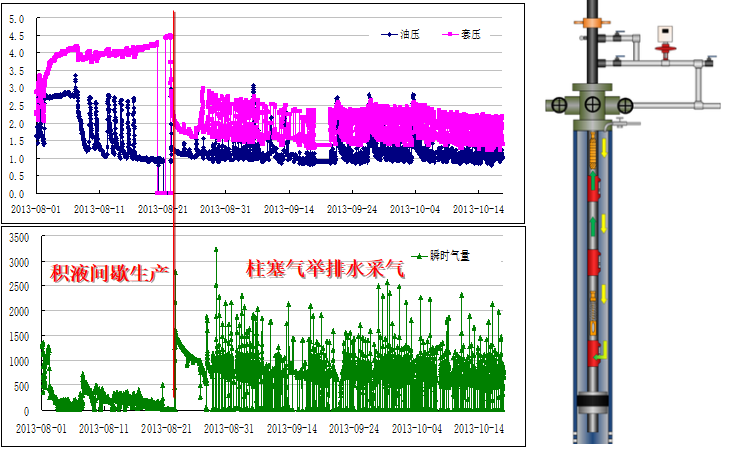Click the middle red plunger segment
The height and width of the screenshot is (449, 729).
coord(594,263)
